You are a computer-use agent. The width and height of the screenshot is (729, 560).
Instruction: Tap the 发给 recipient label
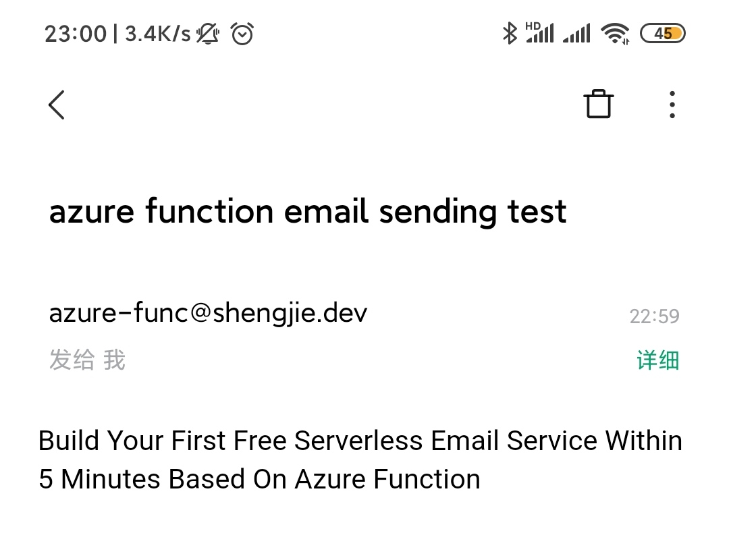click(x=72, y=360)
